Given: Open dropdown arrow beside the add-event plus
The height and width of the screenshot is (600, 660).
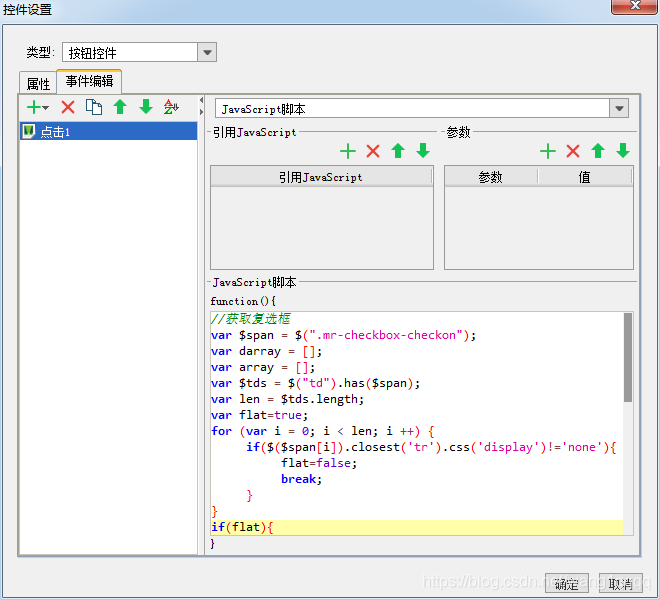Looking at the screenshot, I should pos(46,108).
